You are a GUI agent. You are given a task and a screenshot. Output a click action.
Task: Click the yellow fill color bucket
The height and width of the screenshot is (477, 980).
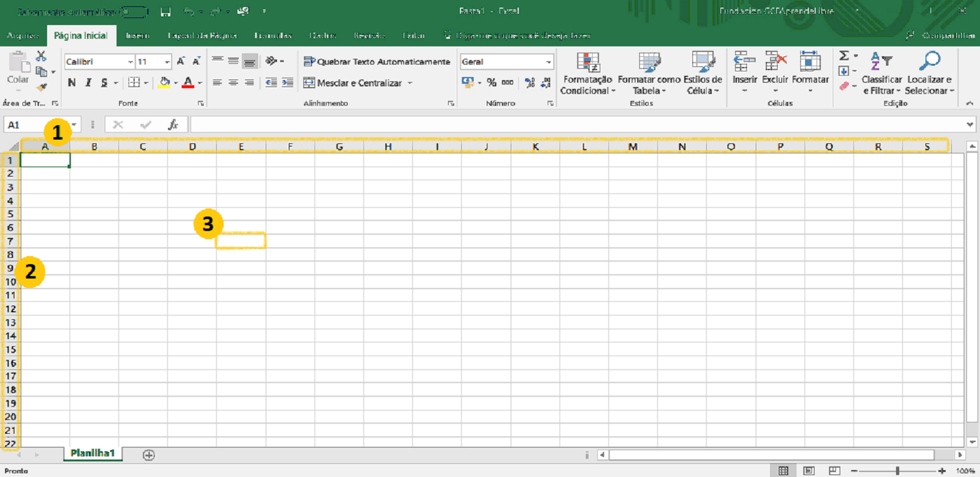165,83
